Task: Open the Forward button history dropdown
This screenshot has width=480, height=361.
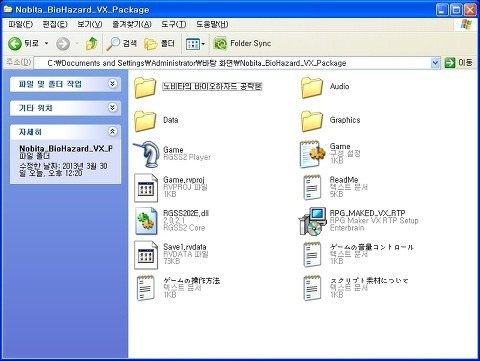Action: coord(77,44)
